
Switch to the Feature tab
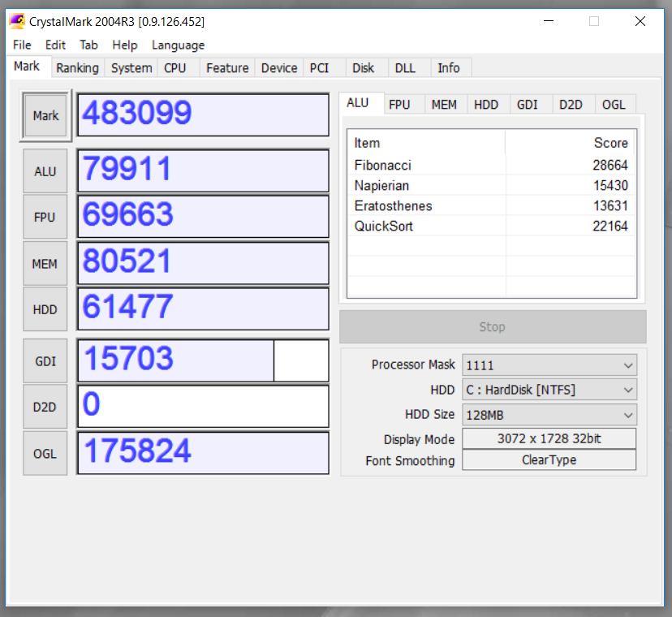(x=227, y=67)
